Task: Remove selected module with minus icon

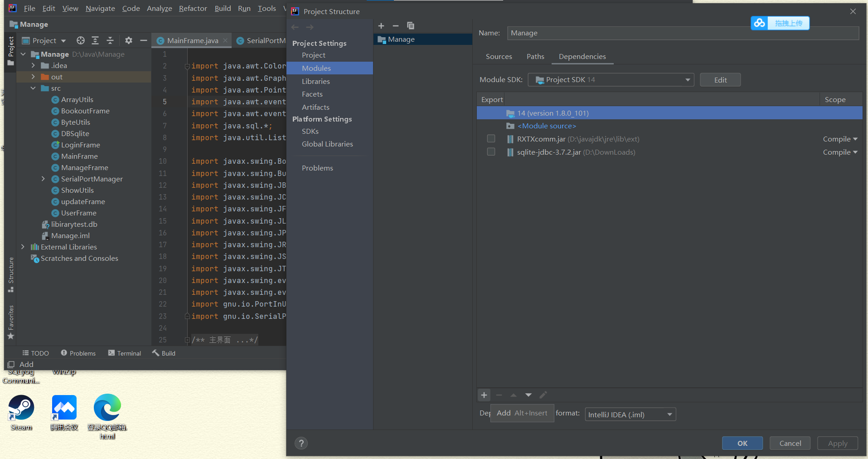Action: 396,26
